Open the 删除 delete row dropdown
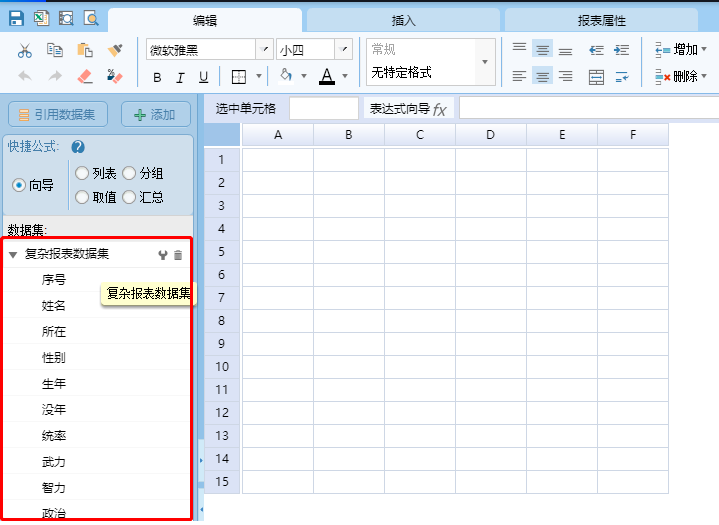719x525 pixels. pos(681,76)
